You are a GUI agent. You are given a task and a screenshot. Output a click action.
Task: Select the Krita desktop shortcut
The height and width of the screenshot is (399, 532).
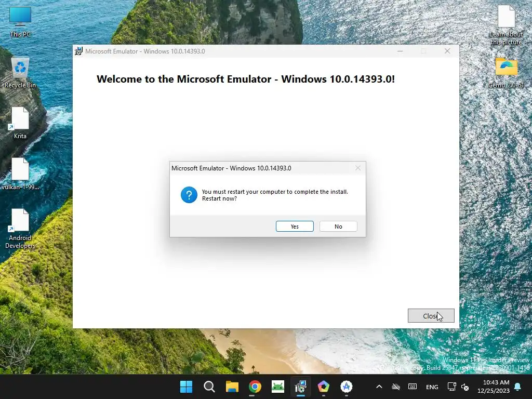pos(20,124)
